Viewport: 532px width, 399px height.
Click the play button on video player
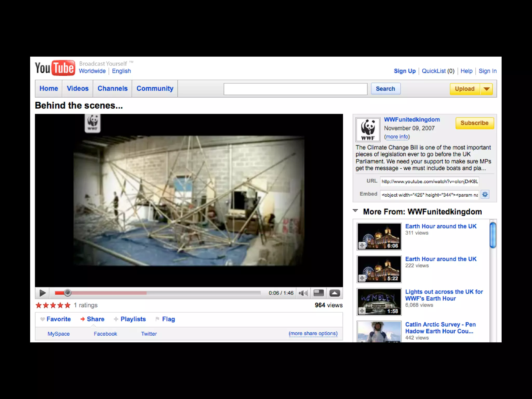(42, 293)
